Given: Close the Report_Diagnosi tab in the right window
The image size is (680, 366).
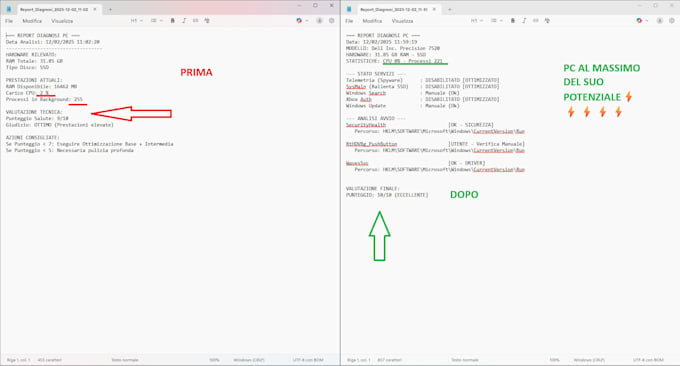Looking at the screenshot, I should click(x=434, y=9).
